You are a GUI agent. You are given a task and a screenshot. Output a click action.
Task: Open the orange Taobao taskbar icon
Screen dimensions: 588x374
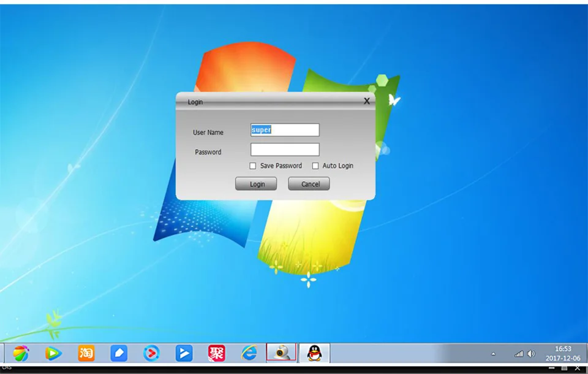click(x=86, y=353)
